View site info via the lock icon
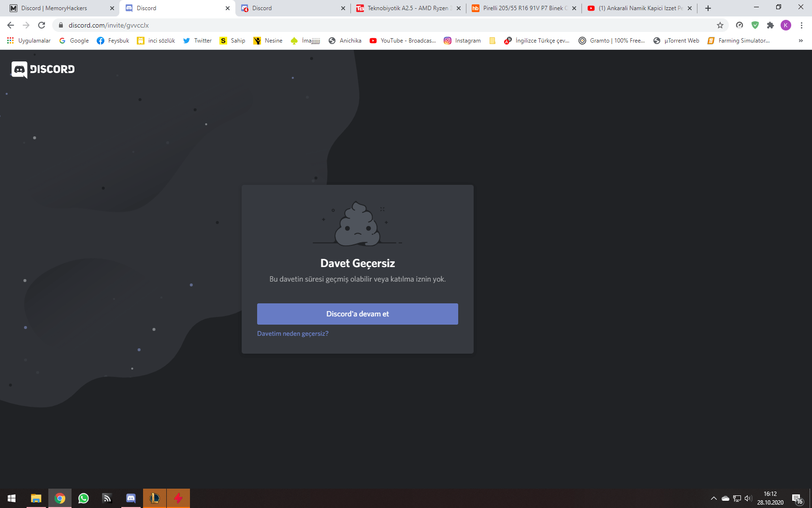 tap(61, 25)
